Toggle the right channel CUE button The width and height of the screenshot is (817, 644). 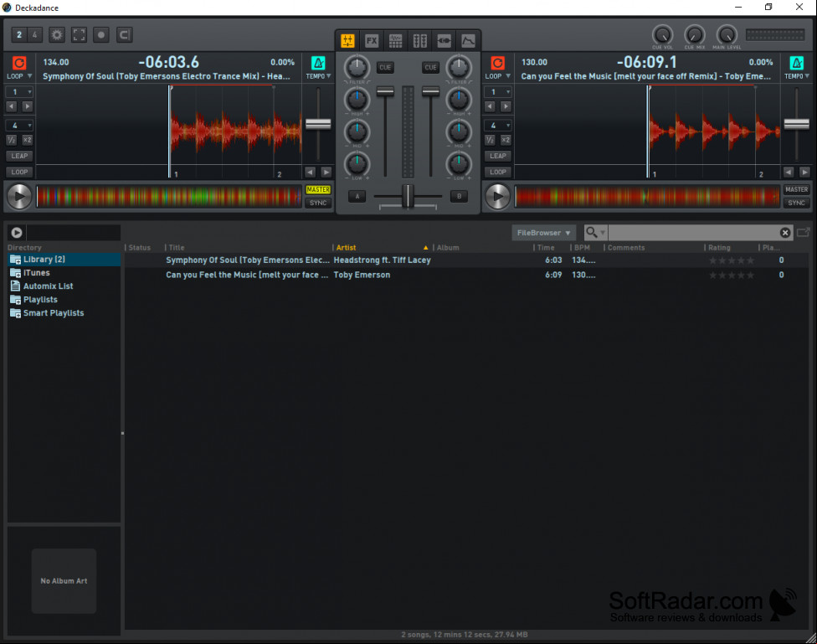(430, 67)
